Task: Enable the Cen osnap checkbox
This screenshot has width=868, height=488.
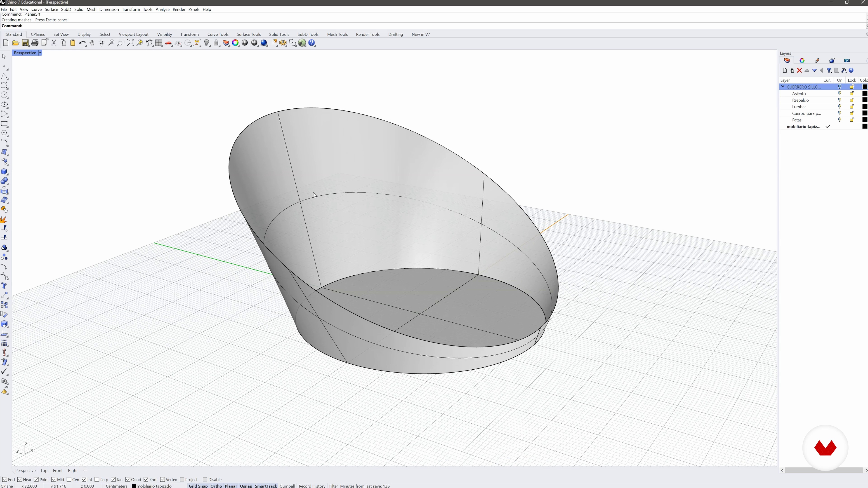Action: point(69,480)
